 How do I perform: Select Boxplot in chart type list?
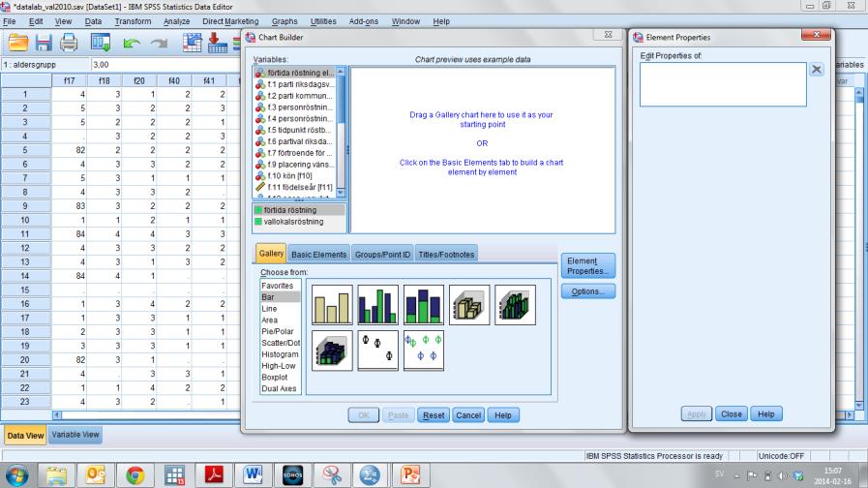pyautogui.click(x=274, y=378)
